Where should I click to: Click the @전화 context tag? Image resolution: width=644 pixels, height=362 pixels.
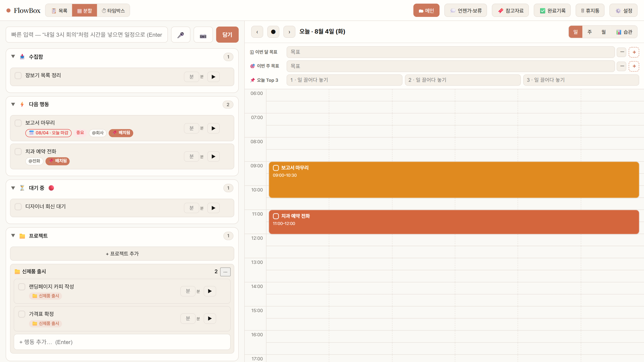tap(34, 161)
